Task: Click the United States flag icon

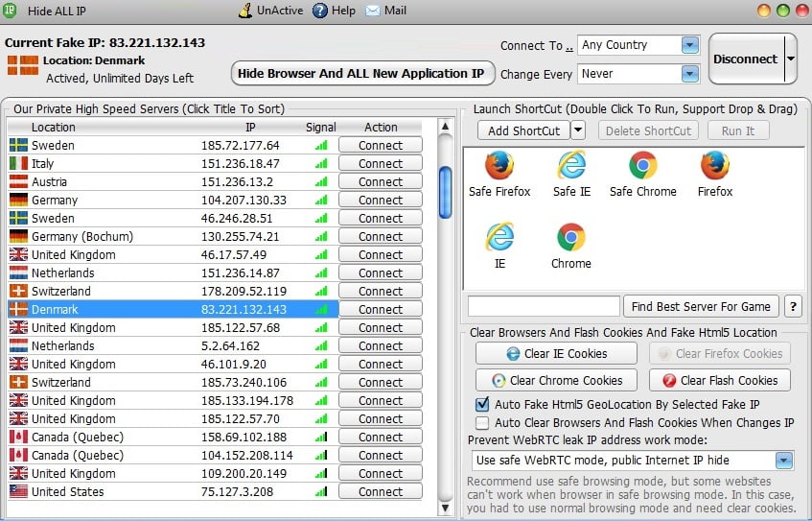Action: coord(18,491)
